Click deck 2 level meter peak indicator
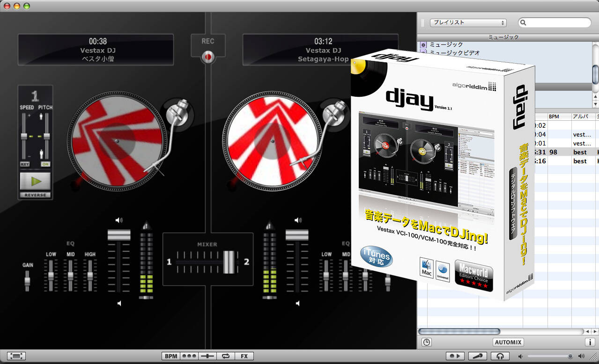Viewport: 599px width, 364px height. tap(269, 225)
